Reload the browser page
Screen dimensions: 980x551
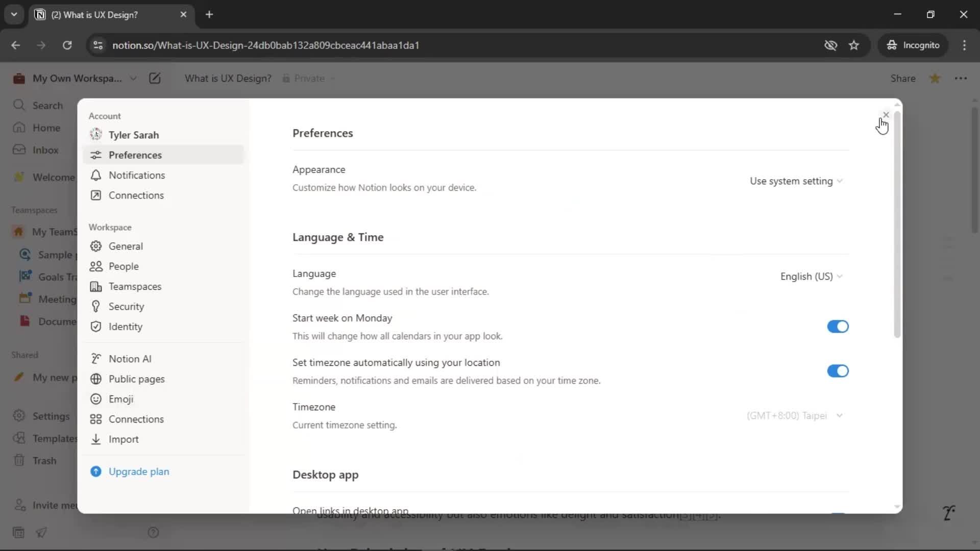coord(67,45)
